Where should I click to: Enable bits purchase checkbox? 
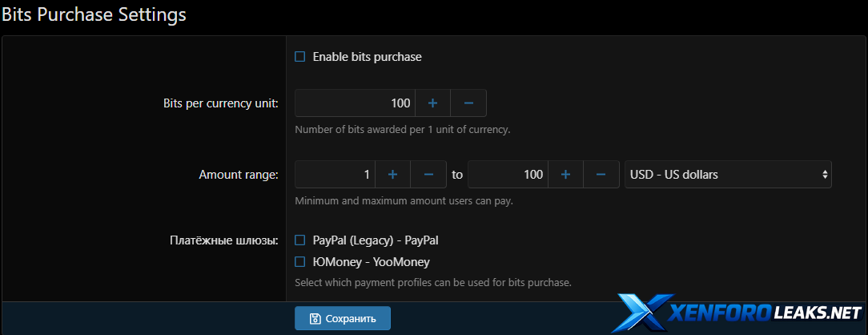[x=300, y=57]
